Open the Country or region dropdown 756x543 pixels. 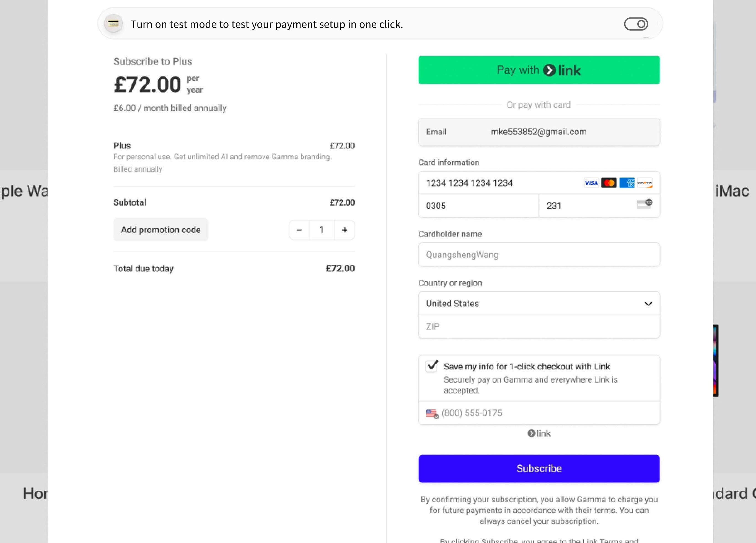539,303
